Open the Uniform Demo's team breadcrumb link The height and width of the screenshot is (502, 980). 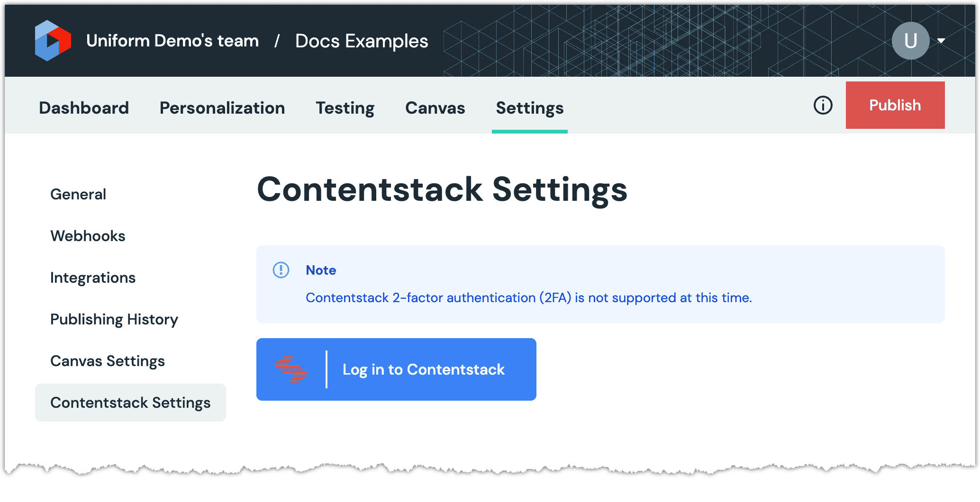coord(172,41)
